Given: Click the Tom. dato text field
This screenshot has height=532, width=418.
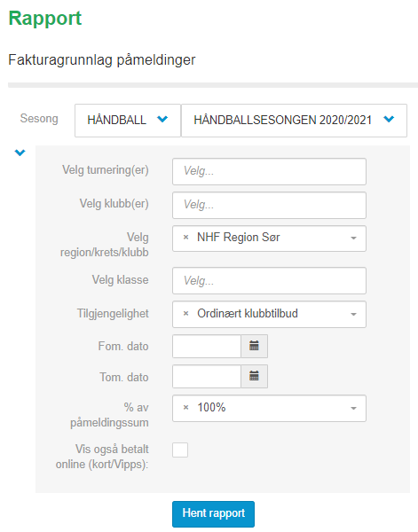Looking at the screenshot, I should click(207, 376).
